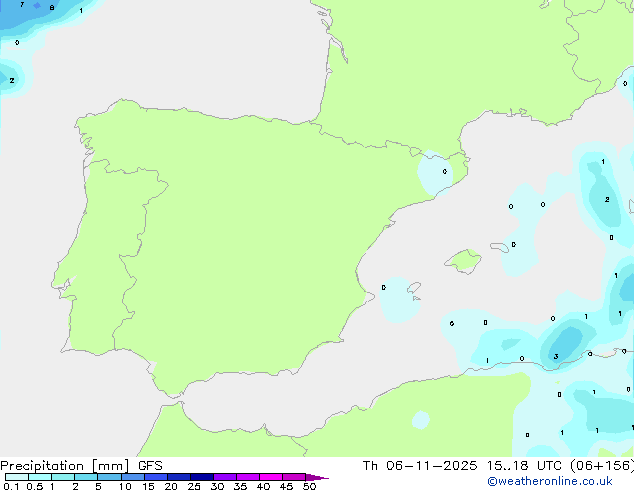Click the value 0 over Catalonia

pyautogui.click(x=445, y=171)
